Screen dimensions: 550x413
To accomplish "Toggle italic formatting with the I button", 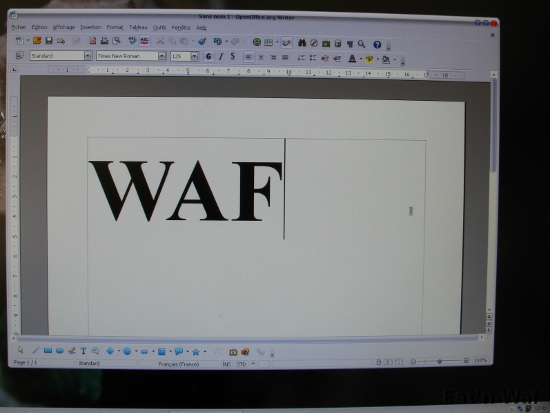I will [x=221, y=56].
